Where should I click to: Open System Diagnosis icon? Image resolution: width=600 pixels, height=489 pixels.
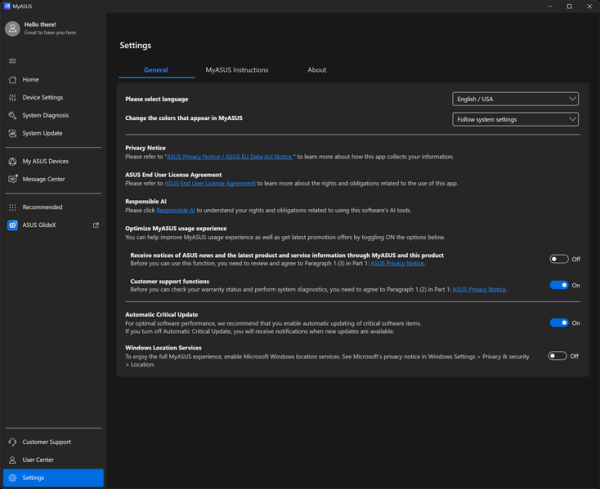13,115
